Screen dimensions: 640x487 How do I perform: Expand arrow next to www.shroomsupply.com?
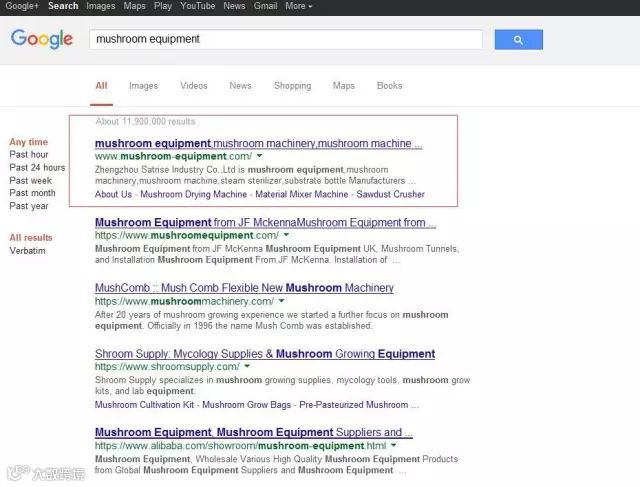(247, 366)
